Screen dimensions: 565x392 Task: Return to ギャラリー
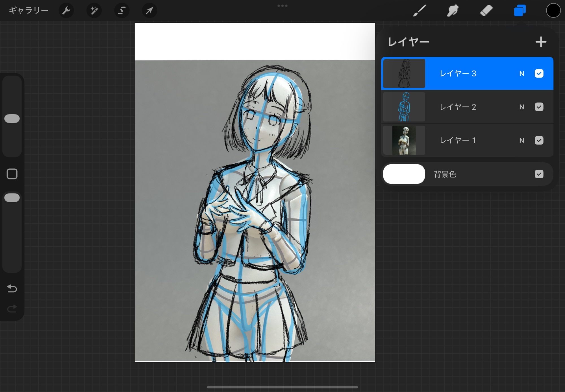point(29,11)
